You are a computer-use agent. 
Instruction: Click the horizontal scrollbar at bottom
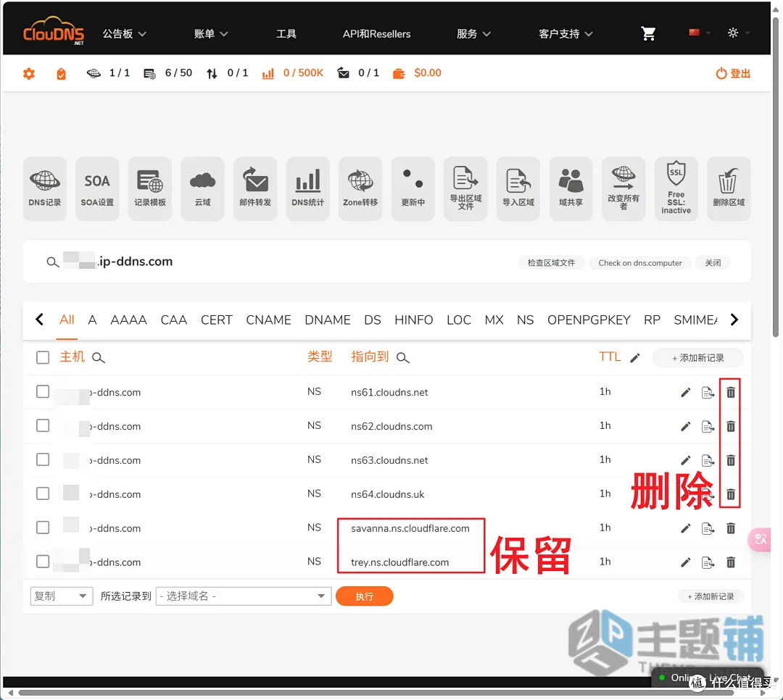[x=376, y=693]
